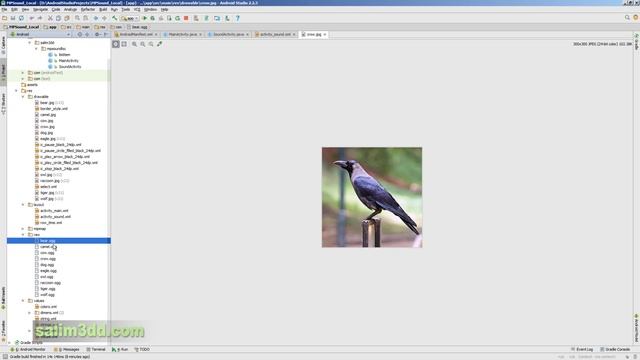The height and width of the screenshot is (360, 640).
Task: Open the Help menu
Action: tap(164, 9)
